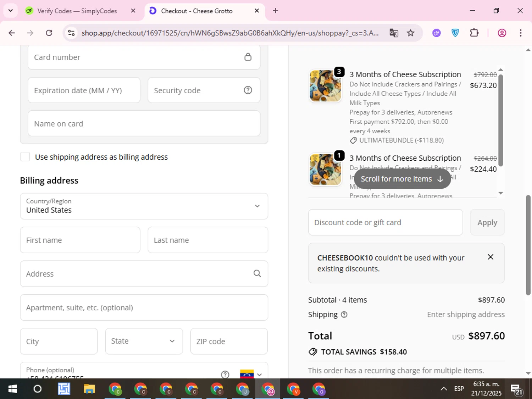Viewport: 532px width, 399px height.
Task: Click item list scroll down arrow
Action: pyautogui.click(x=501, y=193)
